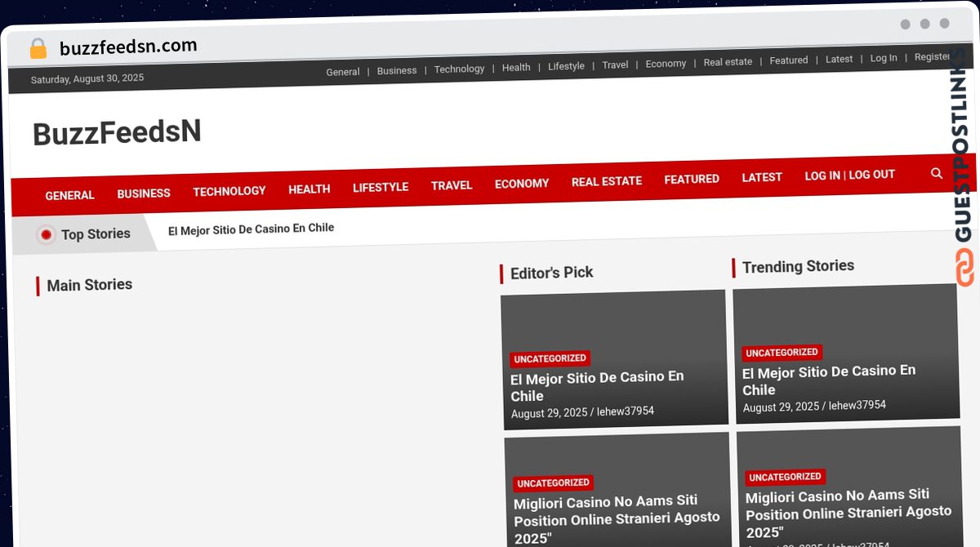980x547 pixels.
Task: Click the red Top Stories live icon
Action: [x=47, y=234]
